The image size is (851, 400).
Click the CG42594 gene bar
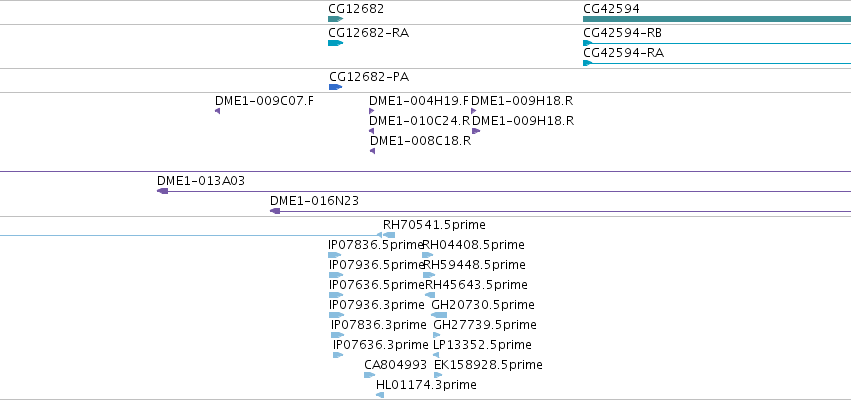717,19
